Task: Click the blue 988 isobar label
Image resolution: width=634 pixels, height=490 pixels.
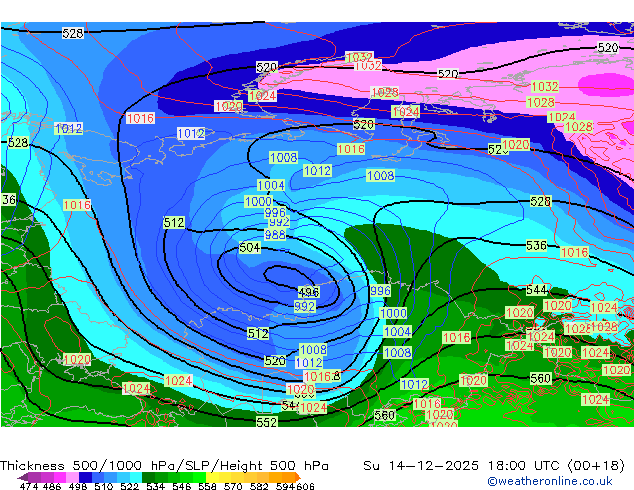Action: [x=275, y=234]
